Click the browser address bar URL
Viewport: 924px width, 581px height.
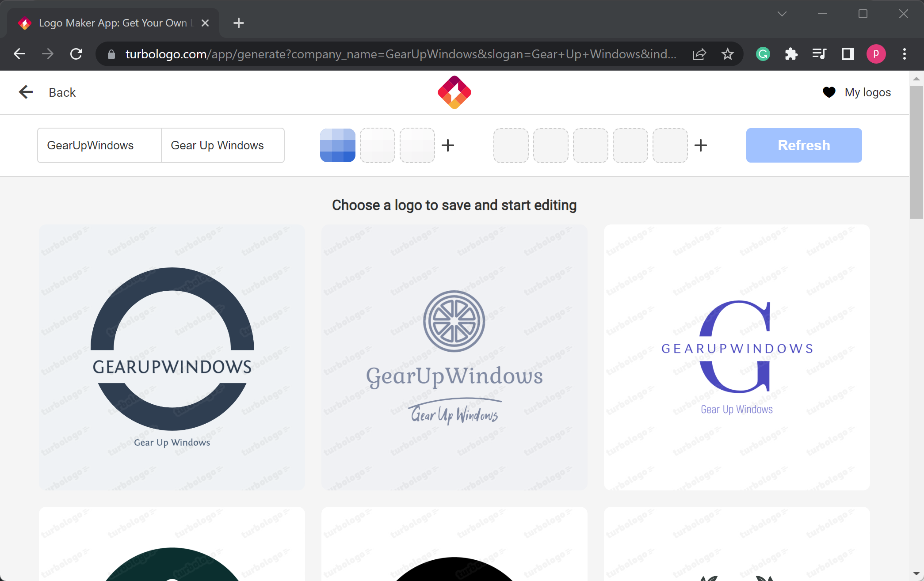pos(401,54)
